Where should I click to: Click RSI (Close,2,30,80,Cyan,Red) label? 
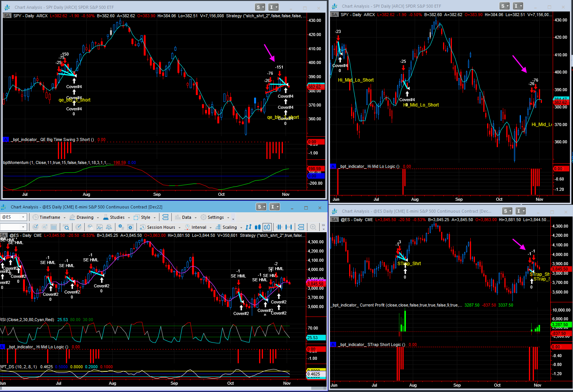(27, 320)
